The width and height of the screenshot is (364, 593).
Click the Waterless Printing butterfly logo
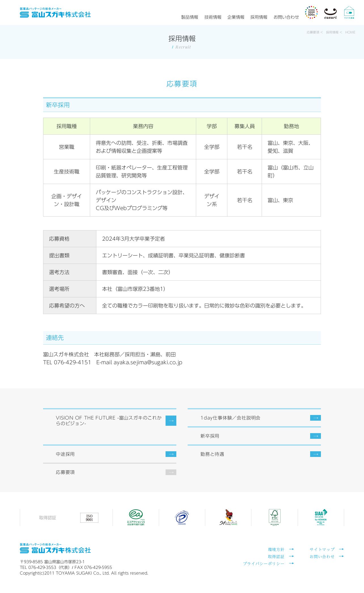pos(228,517)
